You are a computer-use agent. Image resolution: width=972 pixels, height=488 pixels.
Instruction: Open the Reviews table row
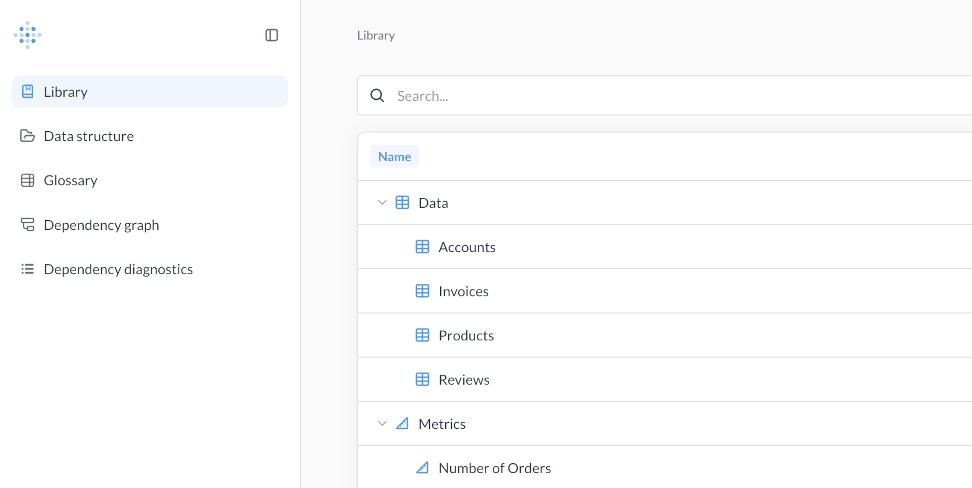pyautogui.click(x=665, y=379)
